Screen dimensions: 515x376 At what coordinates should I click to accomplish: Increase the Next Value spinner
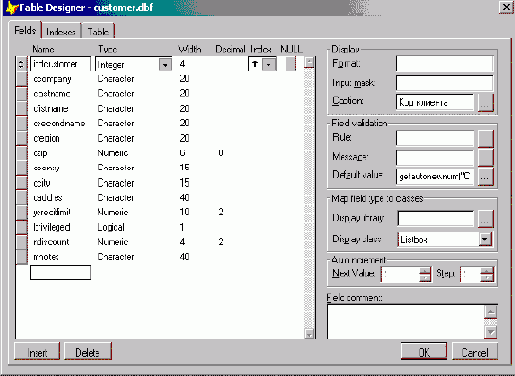click(425, 271)
